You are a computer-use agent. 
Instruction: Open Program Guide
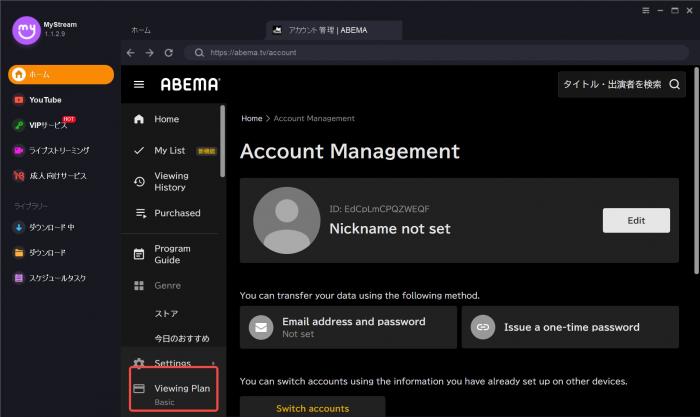(171, 254)
